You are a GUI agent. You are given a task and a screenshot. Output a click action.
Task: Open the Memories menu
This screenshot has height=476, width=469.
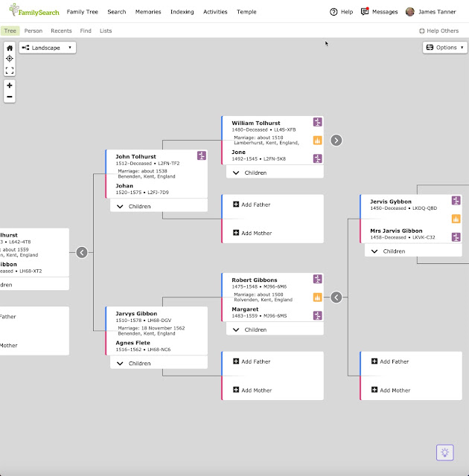tap(148, 12)
